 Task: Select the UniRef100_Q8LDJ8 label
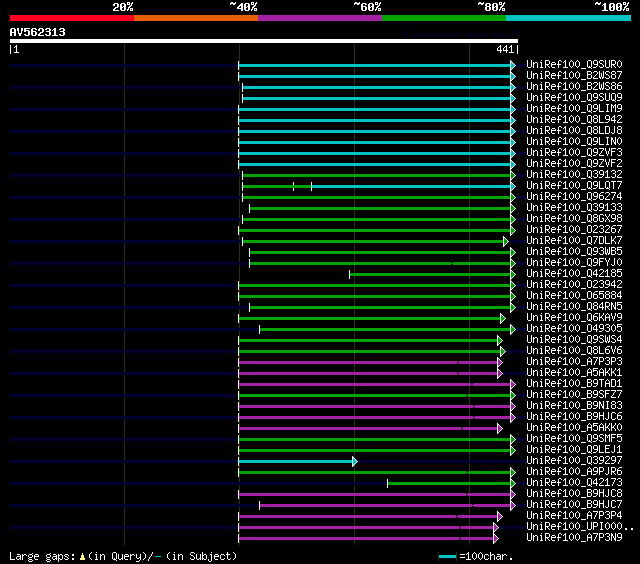(574, 131)
